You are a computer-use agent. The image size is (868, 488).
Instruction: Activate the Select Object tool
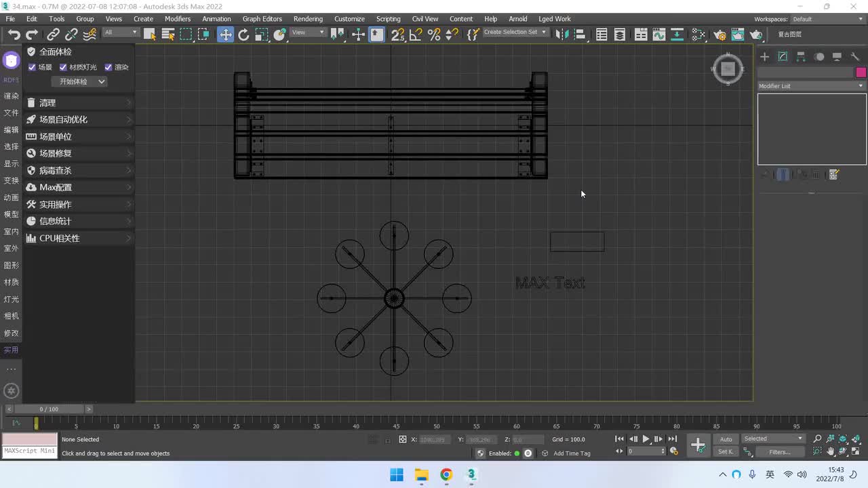click(x=150, y=35)
